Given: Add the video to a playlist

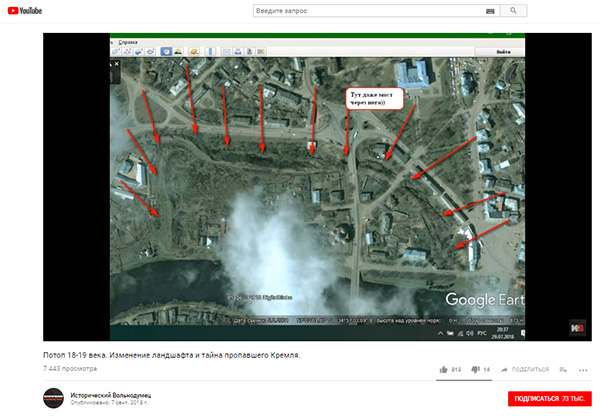Looking at the screenshot, I should click(563, 370).
